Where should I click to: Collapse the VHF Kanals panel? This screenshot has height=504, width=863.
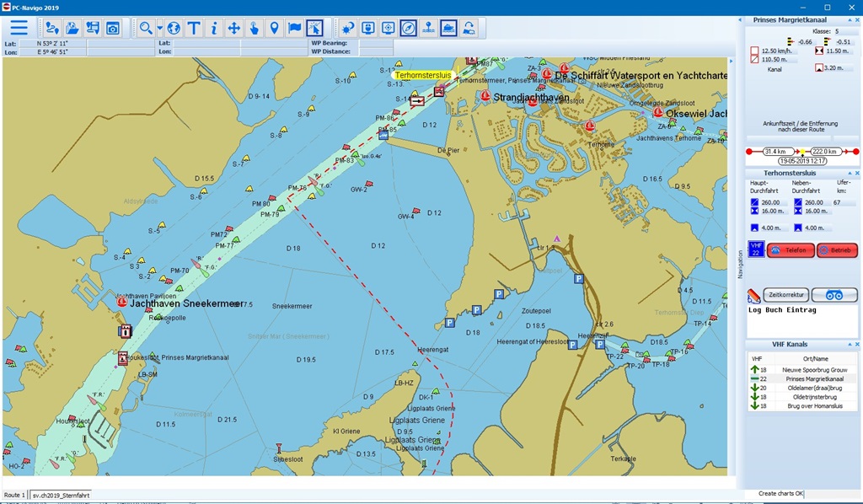(x=849, y=345)
